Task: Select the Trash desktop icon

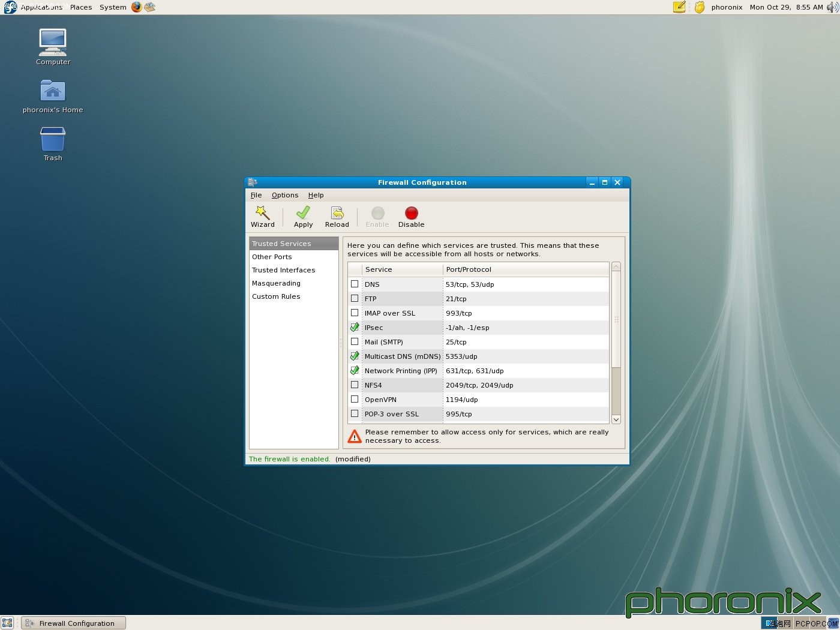Action: [x=53, y=144]
